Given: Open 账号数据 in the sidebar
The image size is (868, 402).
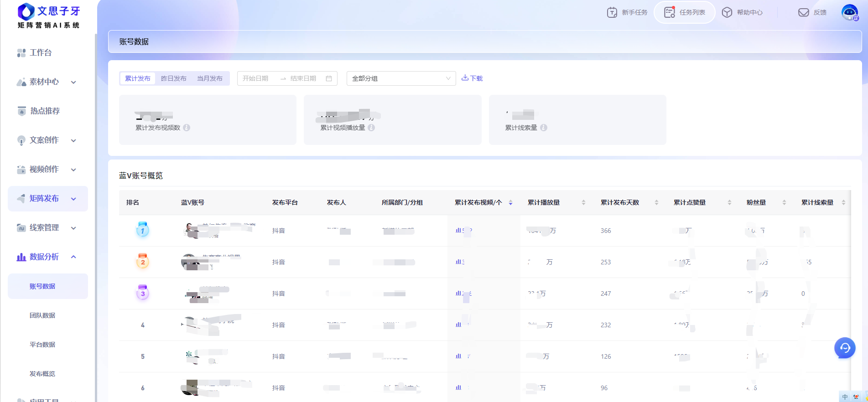Looking at the screenshot, I should (x=48, y=286).
